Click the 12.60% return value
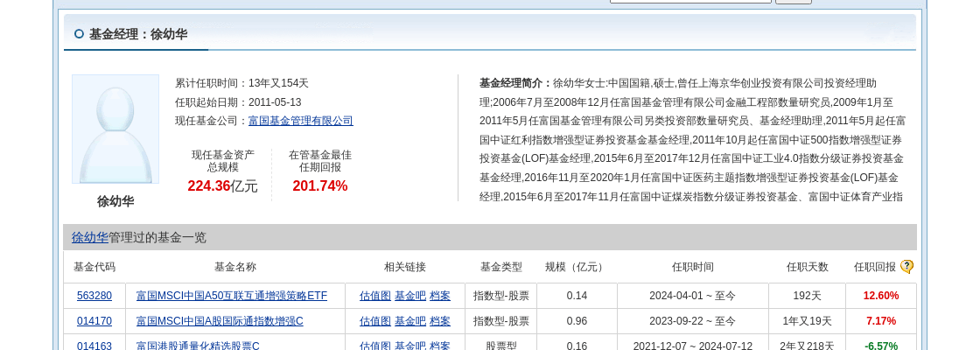The image size is (980, 350). [881, 296]
